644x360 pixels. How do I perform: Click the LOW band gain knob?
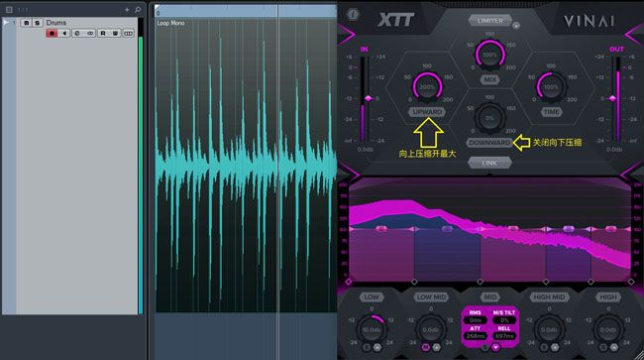372,329
